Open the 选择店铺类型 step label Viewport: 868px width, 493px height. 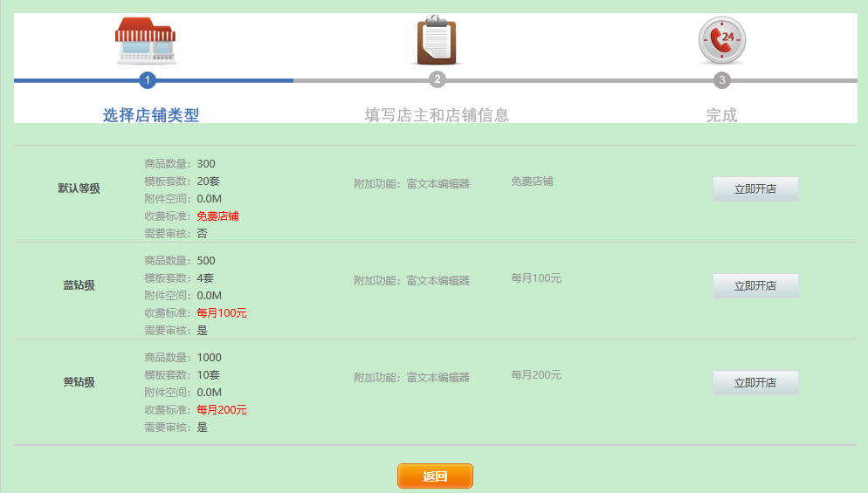[151, 115]
